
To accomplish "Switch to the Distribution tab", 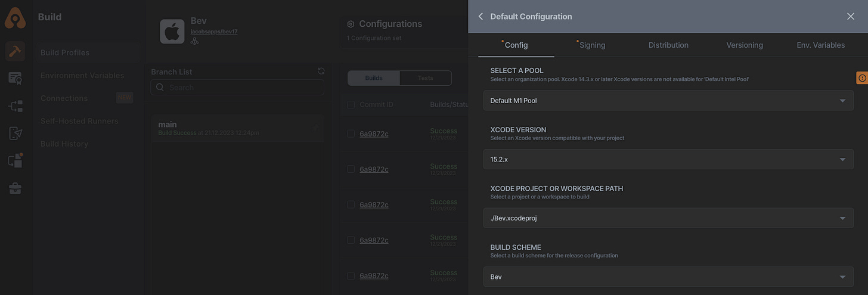I will (x=668, y=45).
